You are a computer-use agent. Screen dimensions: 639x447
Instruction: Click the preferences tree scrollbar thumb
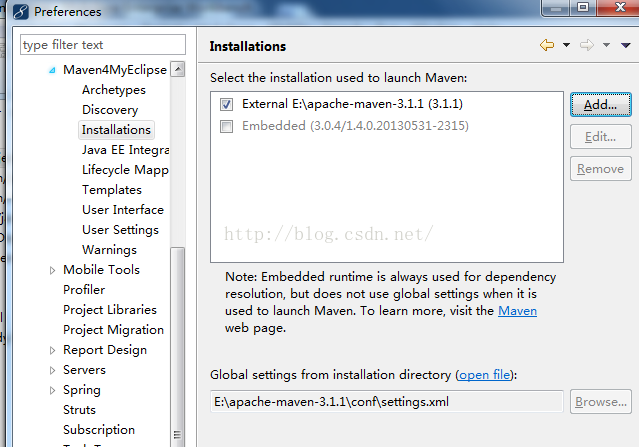(178, 346)
